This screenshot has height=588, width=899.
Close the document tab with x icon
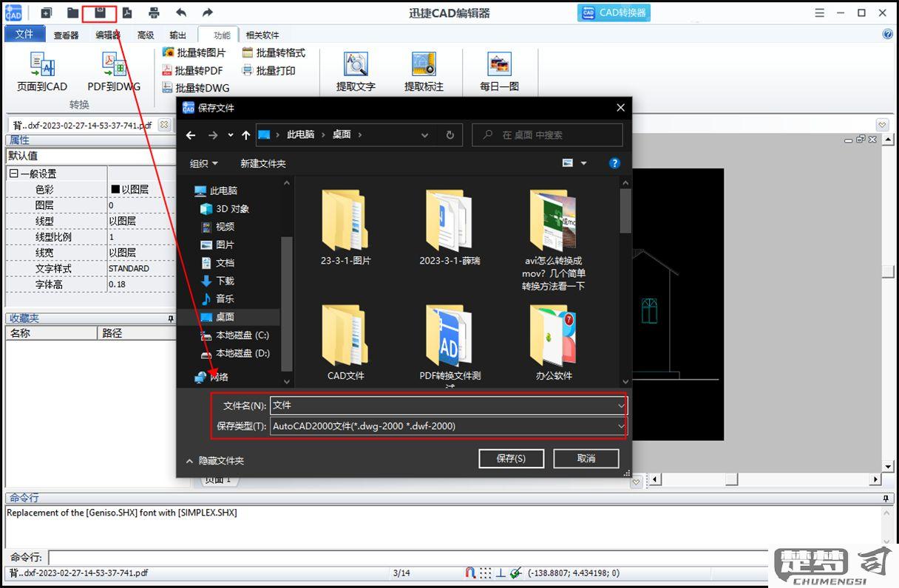(x=164, y=125)
